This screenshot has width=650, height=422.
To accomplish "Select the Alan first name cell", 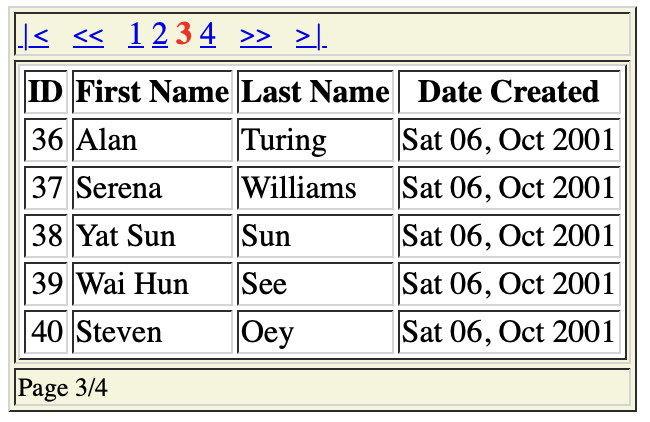I will (x=152, y=140).
